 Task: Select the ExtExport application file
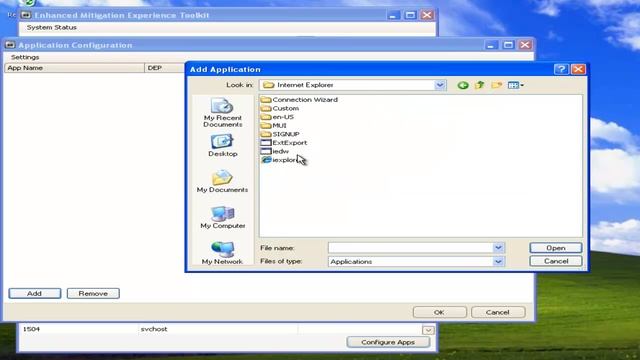(x=284, y=142)
